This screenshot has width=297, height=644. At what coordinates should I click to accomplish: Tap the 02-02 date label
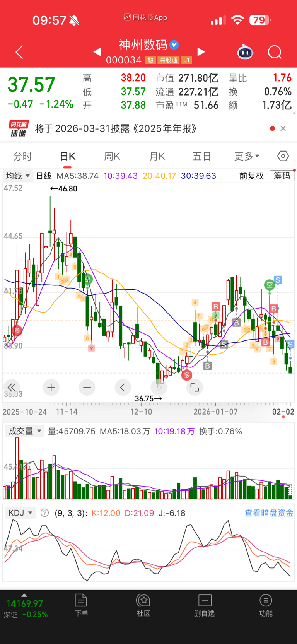[283, 412]
